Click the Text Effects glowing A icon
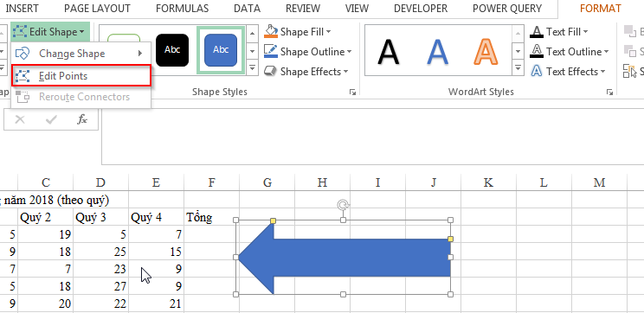644x313 pixels. [x=537, y=72]
